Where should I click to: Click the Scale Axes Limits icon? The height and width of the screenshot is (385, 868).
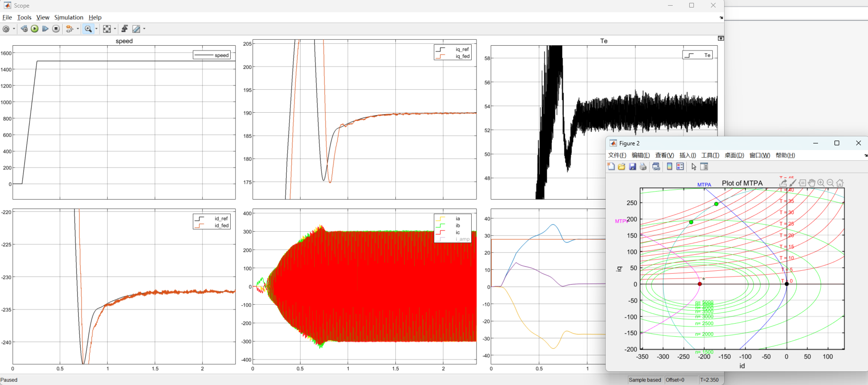coord(107,29)
